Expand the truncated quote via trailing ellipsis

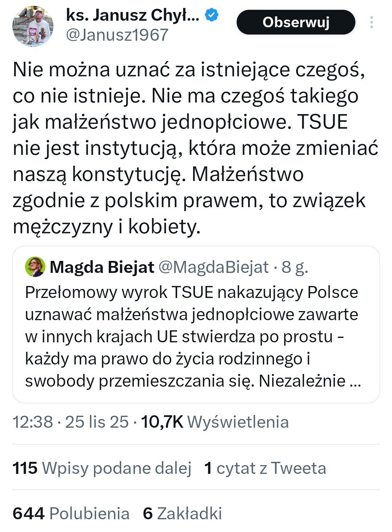[355, 381]
